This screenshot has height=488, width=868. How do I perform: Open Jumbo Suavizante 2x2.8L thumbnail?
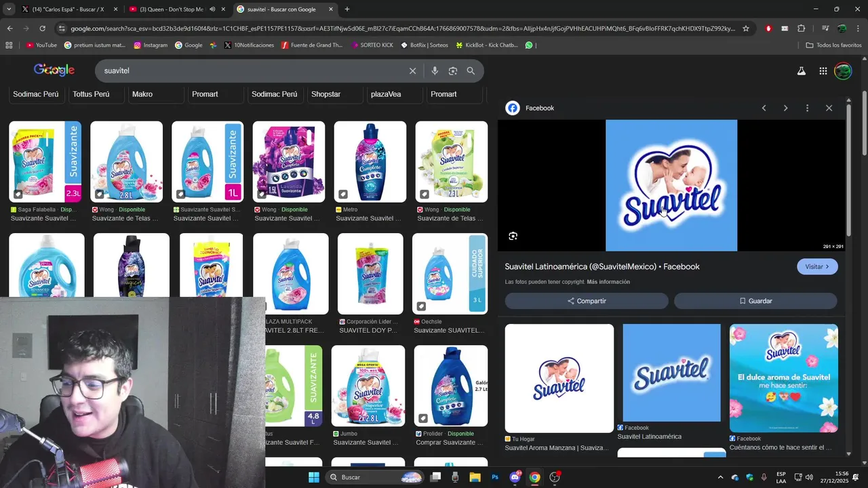[368, 386]
